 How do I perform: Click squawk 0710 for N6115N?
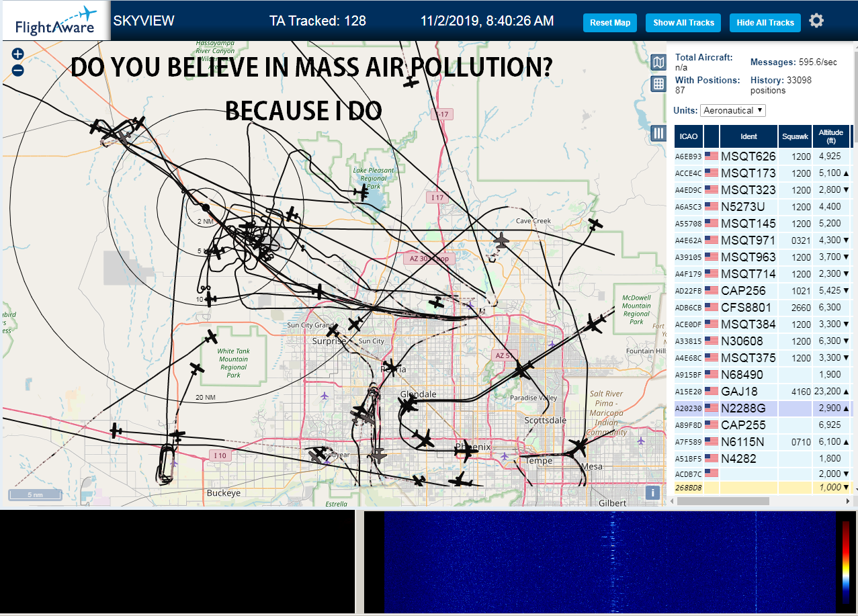(802, 442)
